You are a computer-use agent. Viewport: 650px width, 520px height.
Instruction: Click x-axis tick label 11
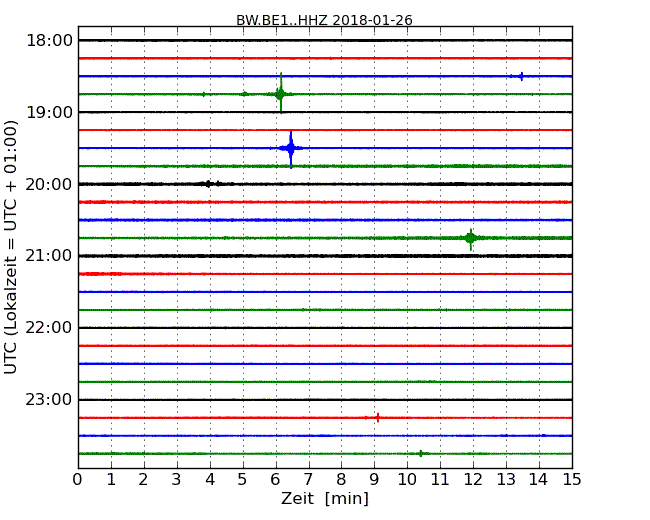click(440, 480)
